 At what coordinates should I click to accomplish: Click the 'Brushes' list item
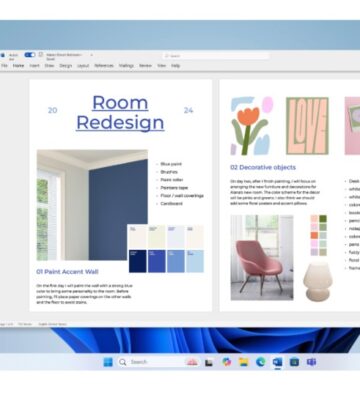[x=169, y=172]
